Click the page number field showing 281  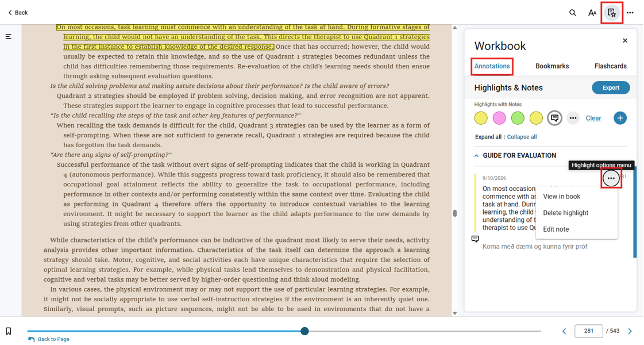(588, 331)
